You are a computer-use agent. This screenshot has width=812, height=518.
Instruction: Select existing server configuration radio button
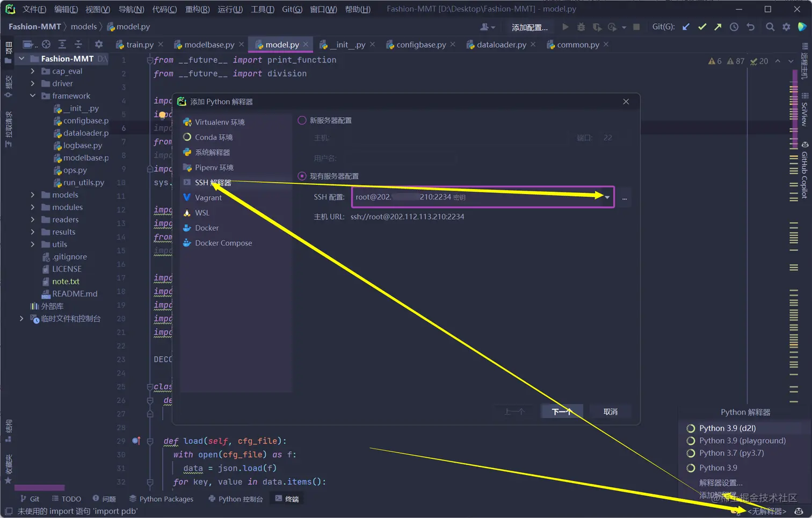tap(302, 176)
